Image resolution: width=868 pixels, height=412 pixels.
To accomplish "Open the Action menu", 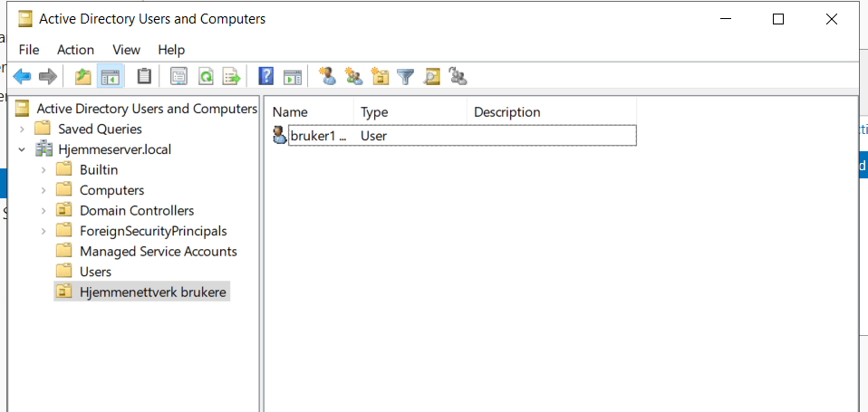I will coord(75,50).
